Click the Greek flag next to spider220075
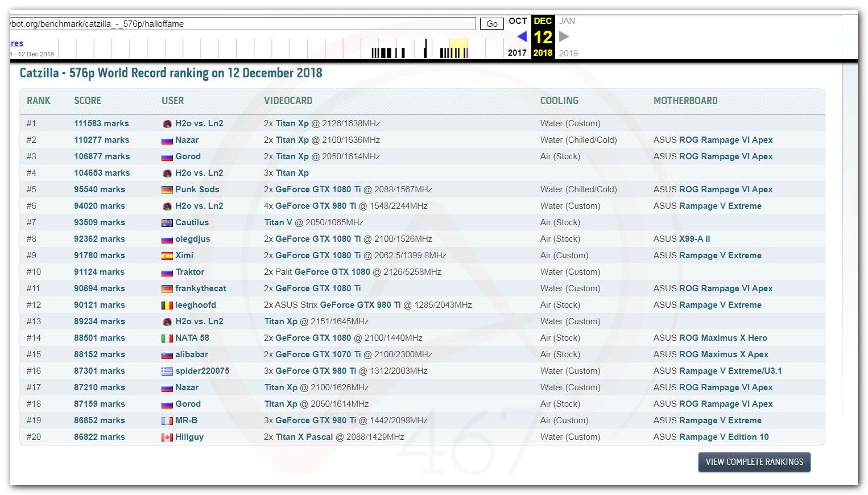 [x=167, y=371]
